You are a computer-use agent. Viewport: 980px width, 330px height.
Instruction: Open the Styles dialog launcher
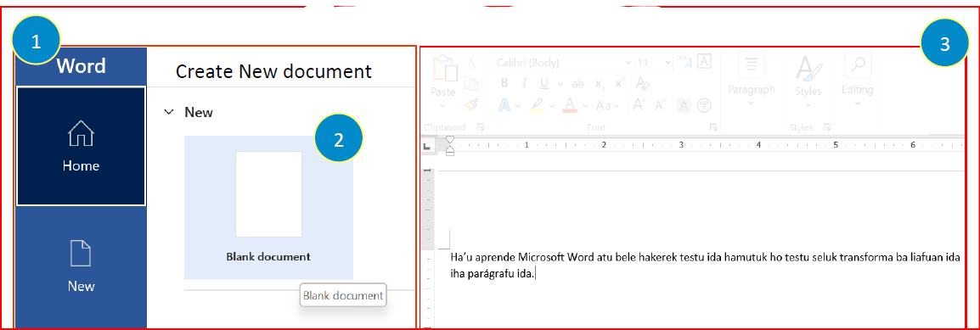(x=826, y=127)
